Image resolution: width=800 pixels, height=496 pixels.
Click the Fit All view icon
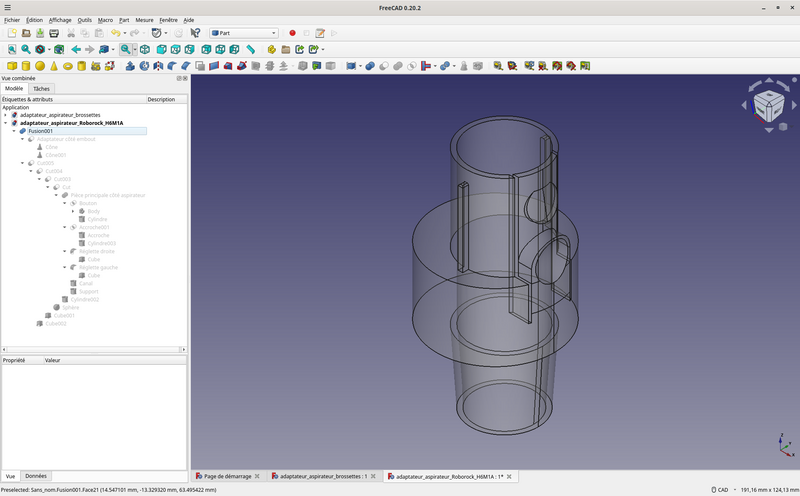pyautogui.click(x=12, y=49)
